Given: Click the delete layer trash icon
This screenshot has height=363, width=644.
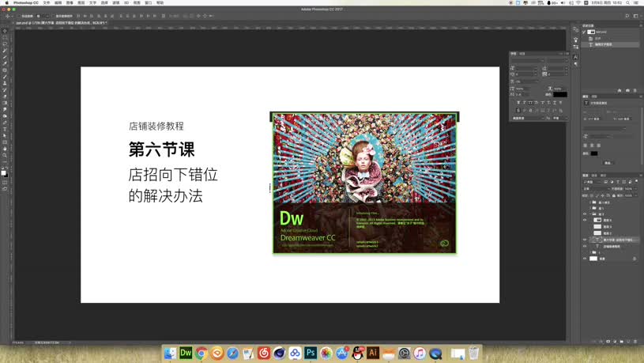Looking at the screenshot, I should coord(635,341).
